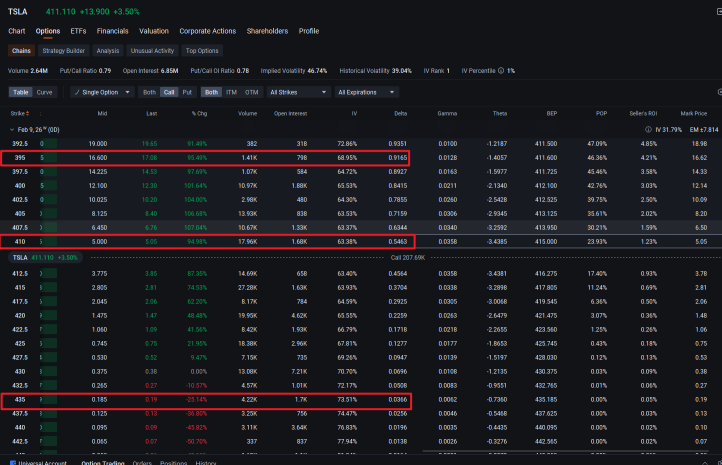Click the 30.21% POP cell
This screenshot has height=465, width=722.
597,228
